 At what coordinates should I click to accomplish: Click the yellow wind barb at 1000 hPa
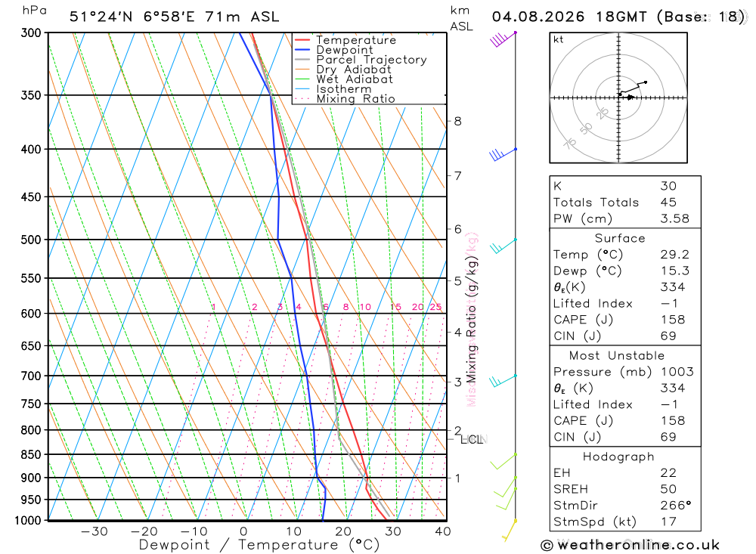pos(509,531)
